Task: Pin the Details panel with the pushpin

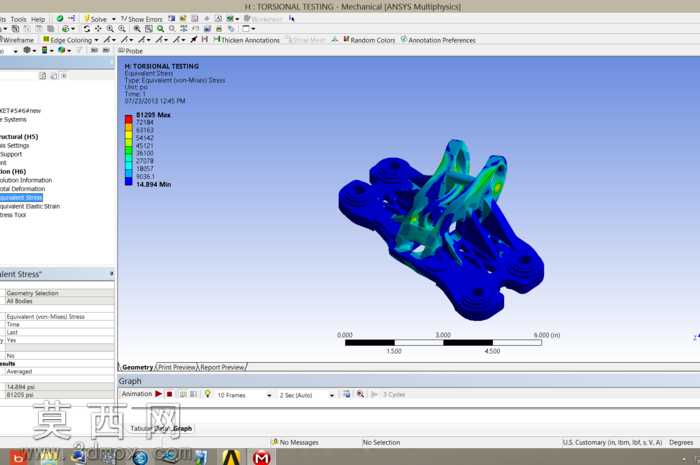Action: point(111,274)
